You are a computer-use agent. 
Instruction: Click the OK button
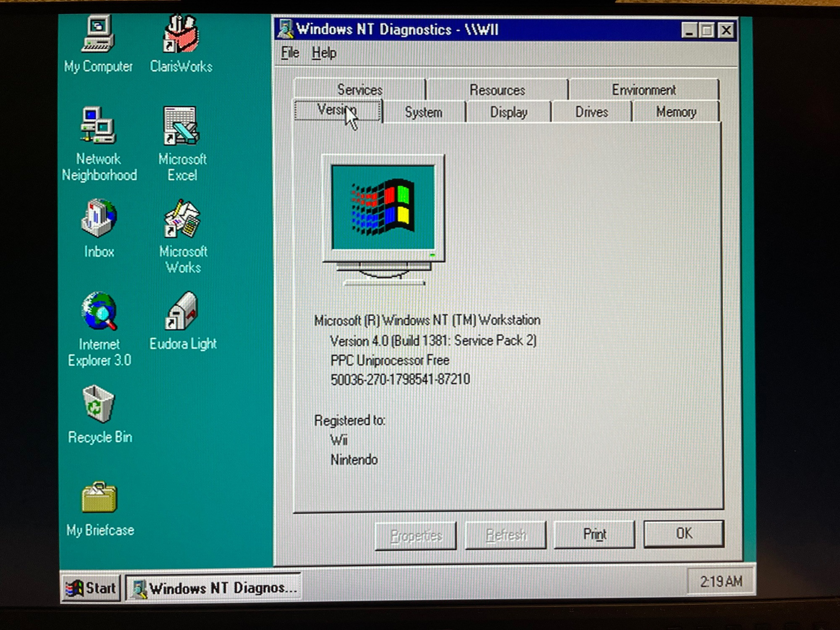[x=683, y=533]
